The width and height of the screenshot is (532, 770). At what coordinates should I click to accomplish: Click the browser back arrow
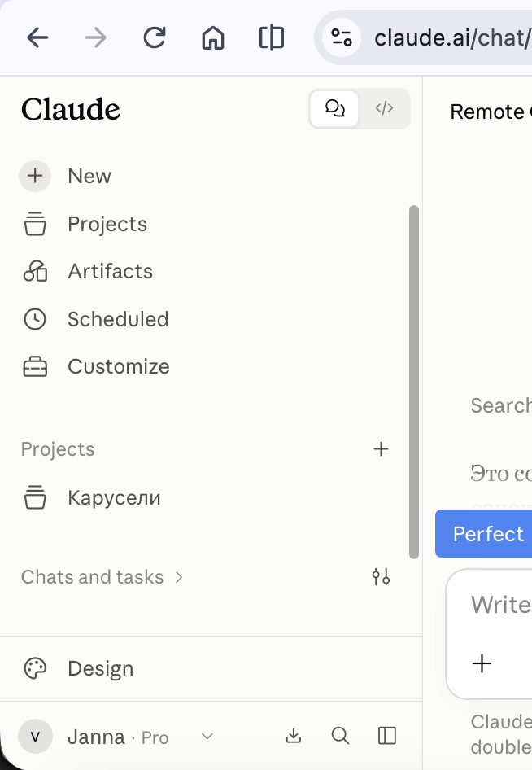coord(37,37)
